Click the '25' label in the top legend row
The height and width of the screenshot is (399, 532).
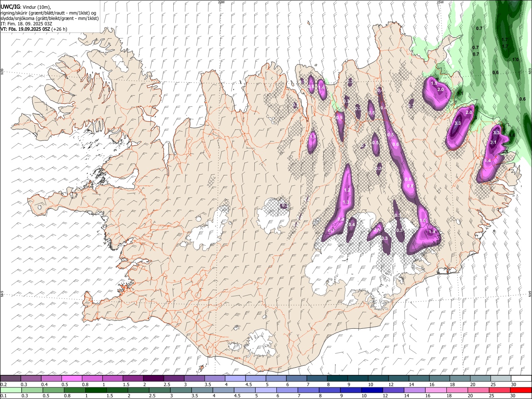(493, 384)
